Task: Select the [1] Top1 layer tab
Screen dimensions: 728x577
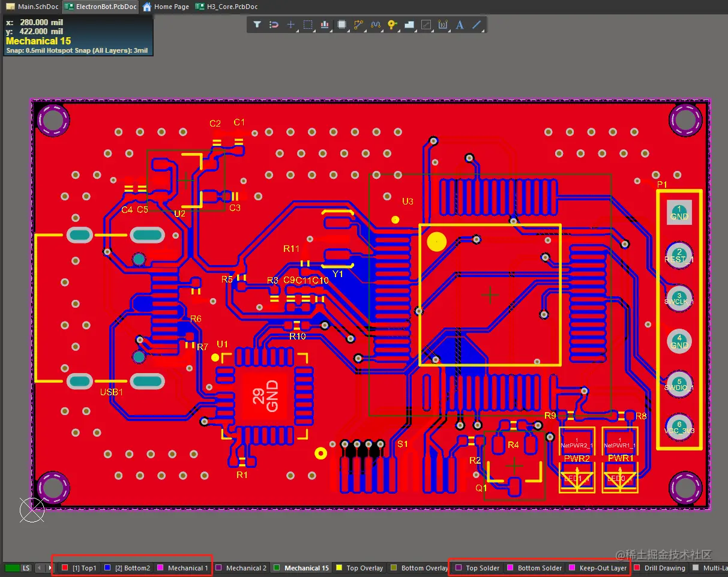Action: [79, 567]
